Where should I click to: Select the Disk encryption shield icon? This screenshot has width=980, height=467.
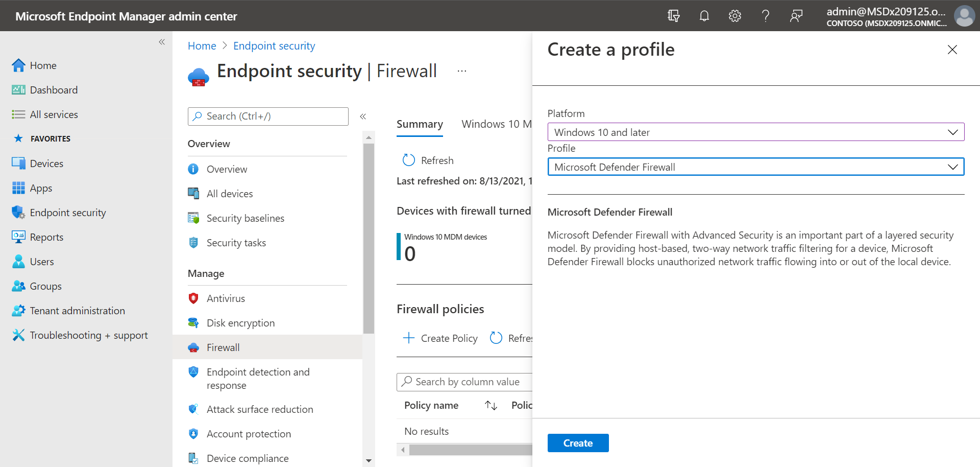coord(193,322)
